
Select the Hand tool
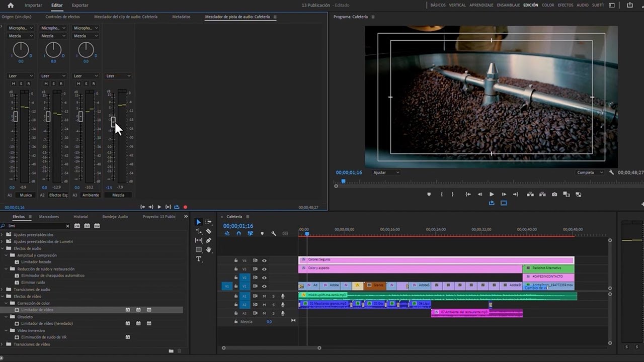pos(209,250)
